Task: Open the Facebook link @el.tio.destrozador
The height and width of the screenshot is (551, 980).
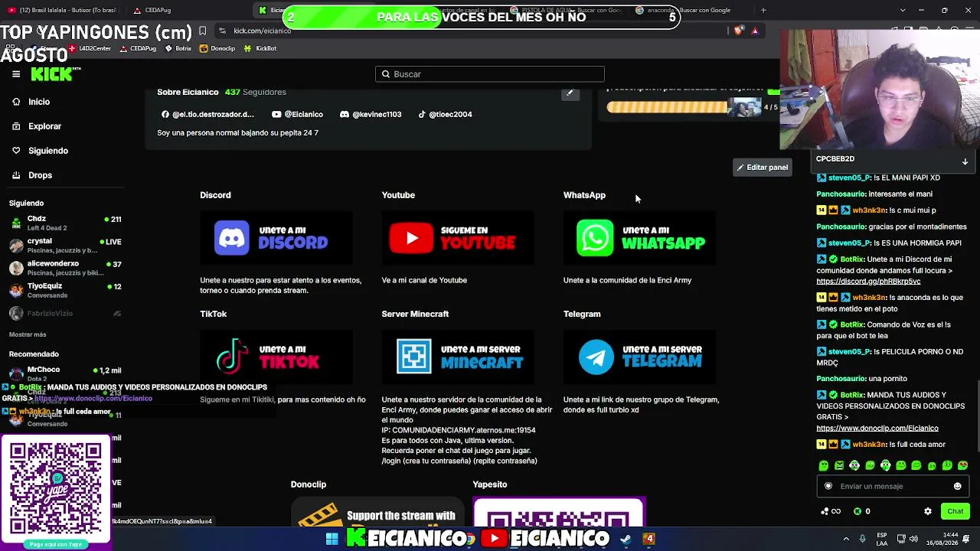Action: pyautogui.click(x=207, y=114)
